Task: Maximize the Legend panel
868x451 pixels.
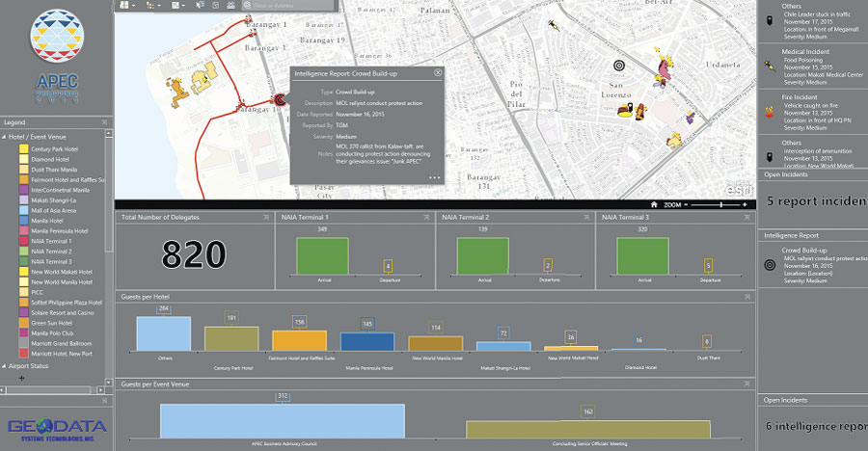Action: pos(103,122)
